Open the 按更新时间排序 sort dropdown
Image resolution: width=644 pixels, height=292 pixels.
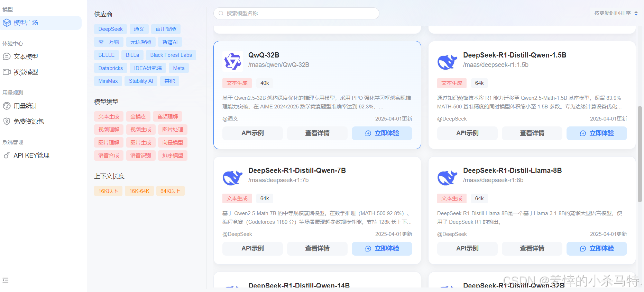(x=616, y=13)
